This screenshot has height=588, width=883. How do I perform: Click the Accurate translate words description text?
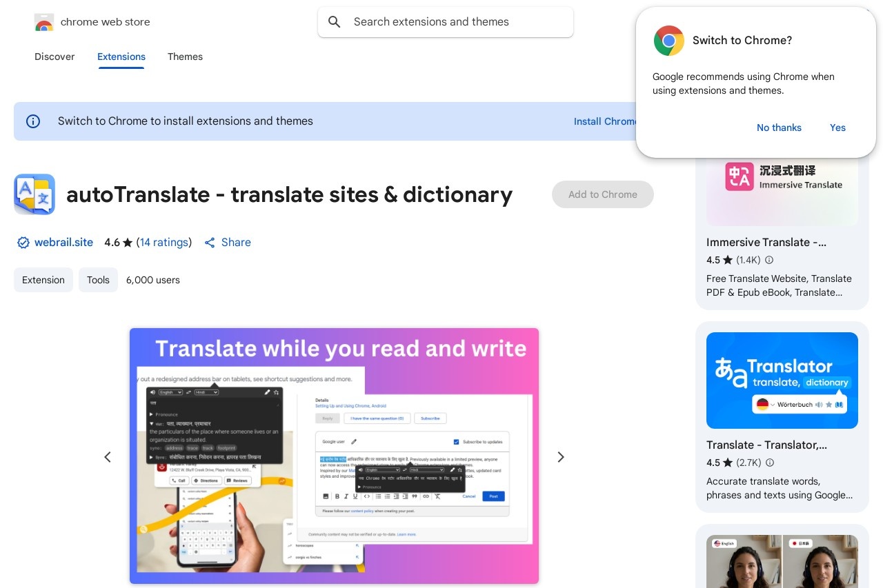coord(780,488)
